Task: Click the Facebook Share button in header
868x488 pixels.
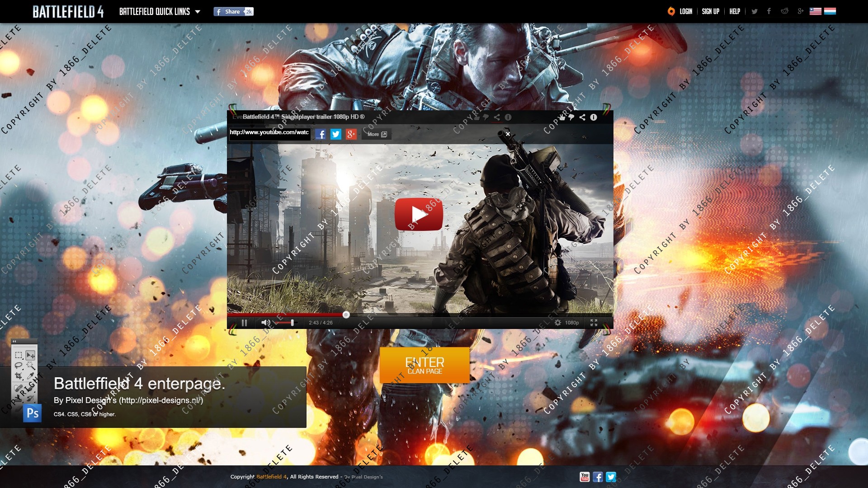Action: 233,12
